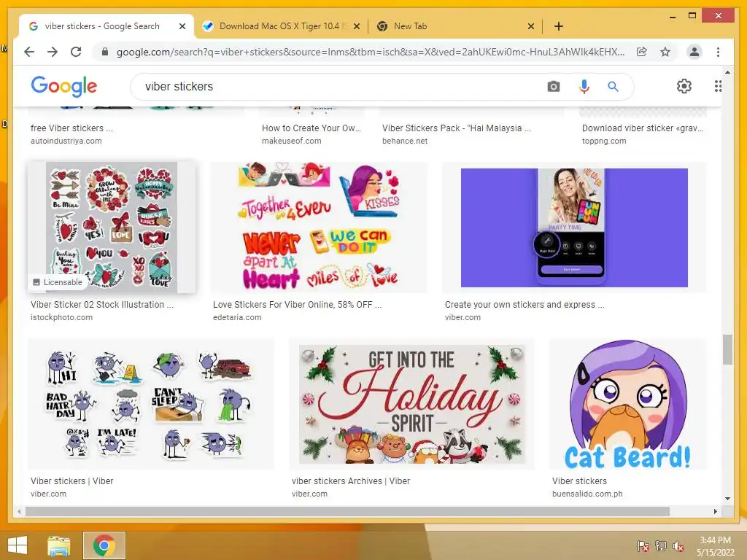The width and height of the screenshot is (747, 560).
Task: Start voice search with microphone
Action: click(584, 87)
